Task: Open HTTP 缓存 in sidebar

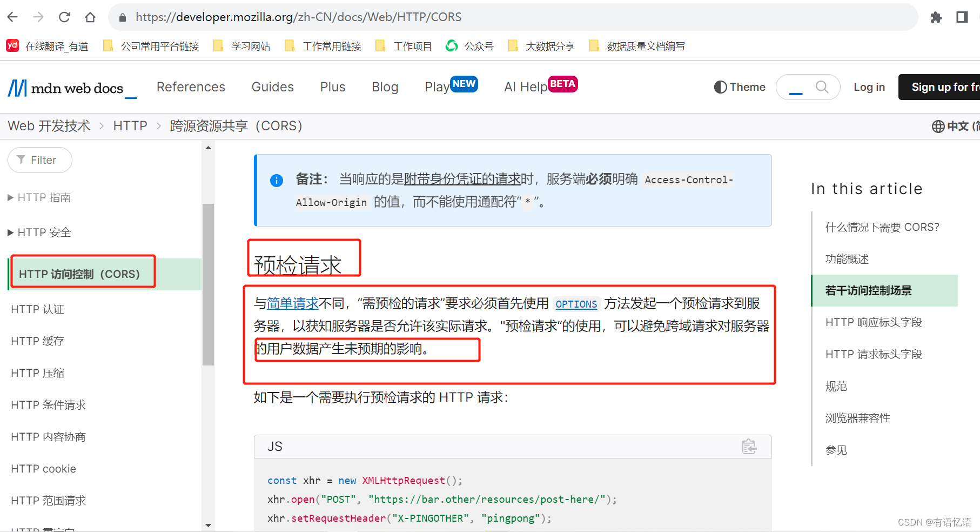Action: point(38,341)
